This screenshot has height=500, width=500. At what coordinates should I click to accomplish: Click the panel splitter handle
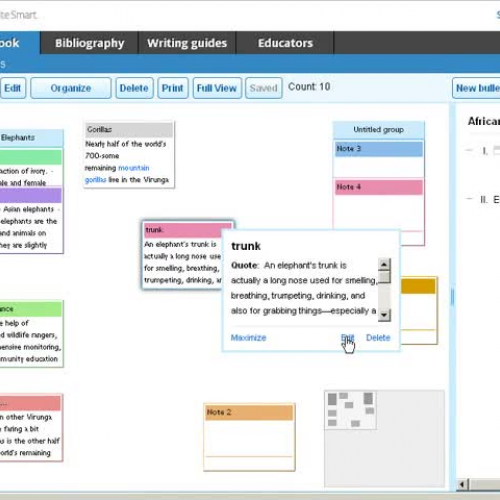coord(452,297)
